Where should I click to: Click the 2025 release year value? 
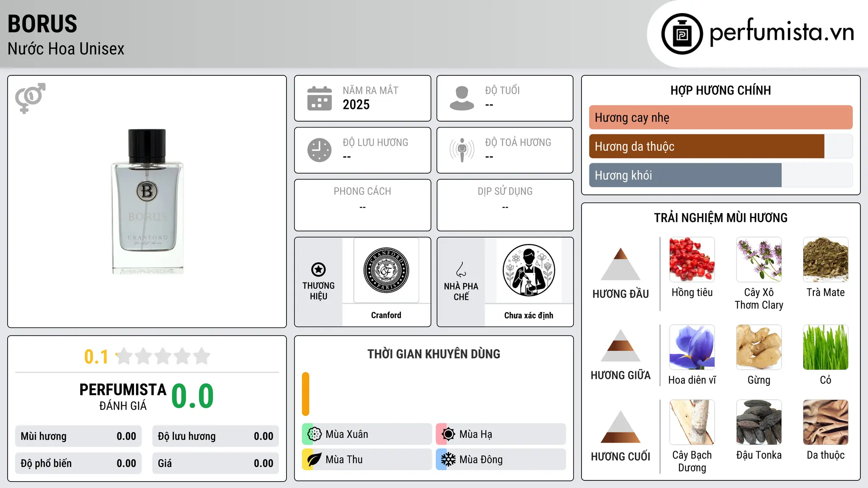pyautogui.click(x=356, y=105)
